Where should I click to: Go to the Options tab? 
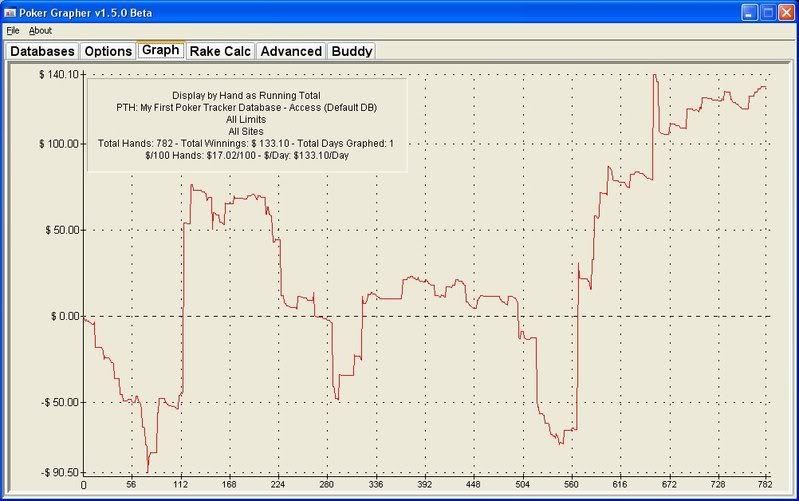coord(107,51)
